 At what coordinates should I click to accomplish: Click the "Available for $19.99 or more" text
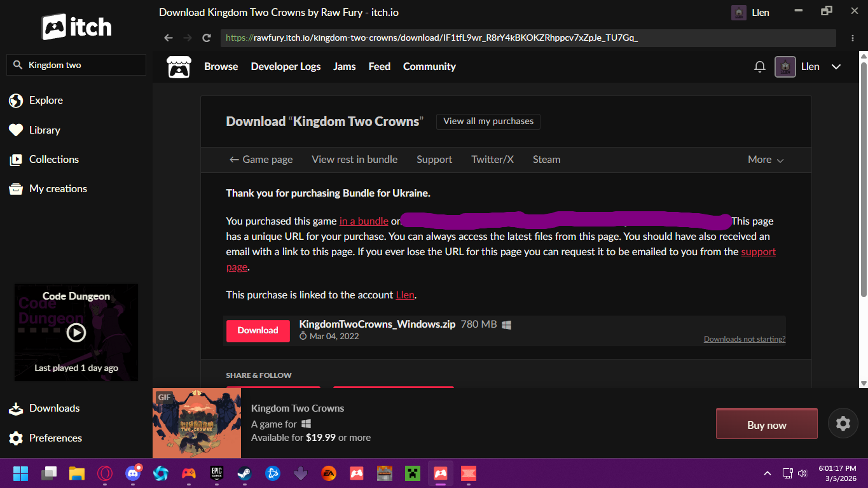pos(311,438)
